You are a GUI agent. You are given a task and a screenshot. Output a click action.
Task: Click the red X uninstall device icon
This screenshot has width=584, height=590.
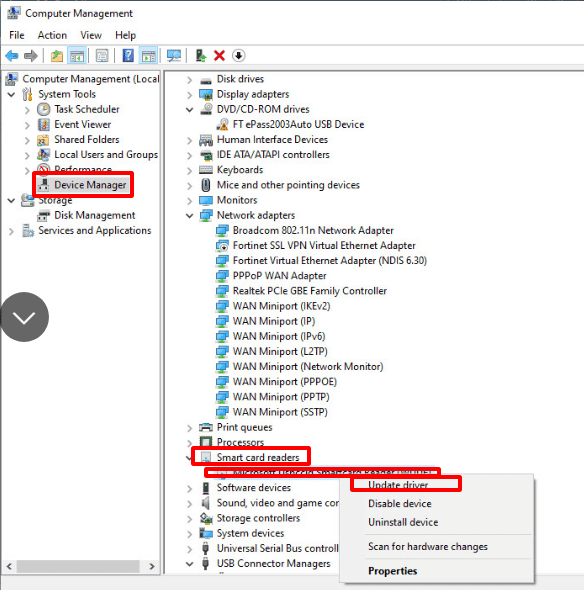pyautogui.click(x=219, y=56)
